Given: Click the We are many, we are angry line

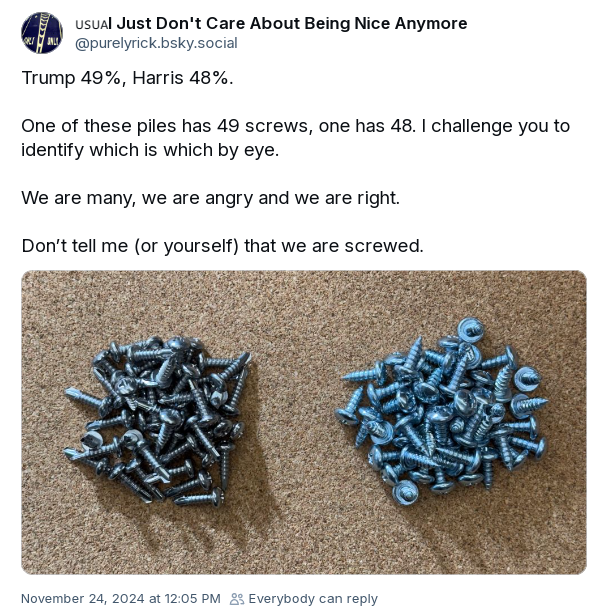Looking at the screenshot, I should [x=210, y=198].
